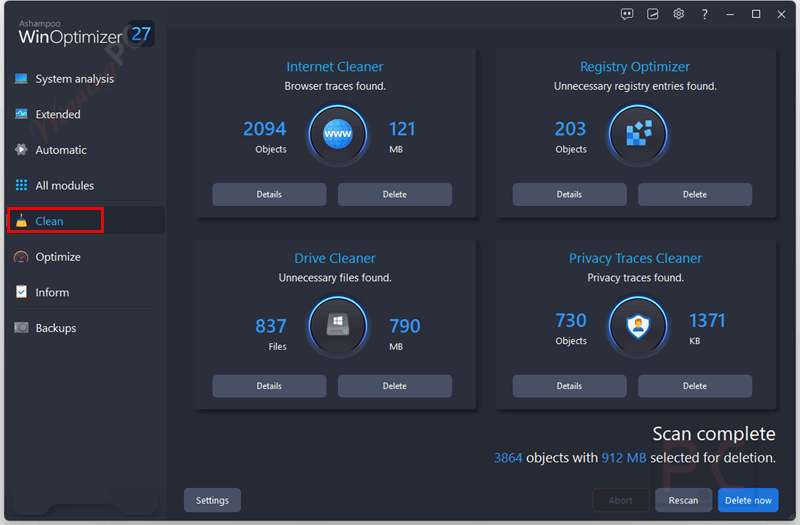This screenshot has width=800, height=525.
Task: Click the disabled Abort button
Action: 620,501
